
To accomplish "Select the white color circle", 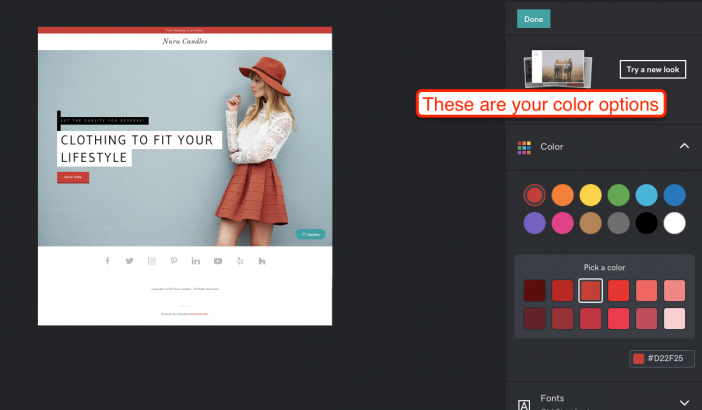I will coord(674,223).
